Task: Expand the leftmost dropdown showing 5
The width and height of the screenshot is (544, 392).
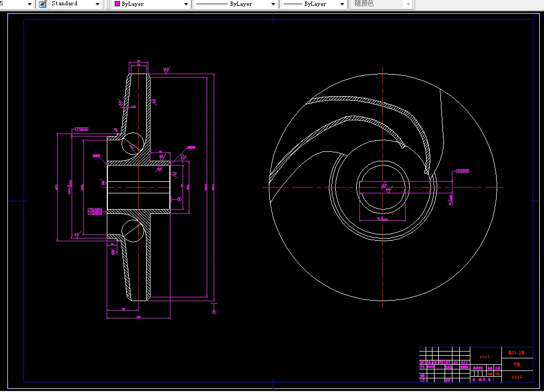Action: pos(29,4)
